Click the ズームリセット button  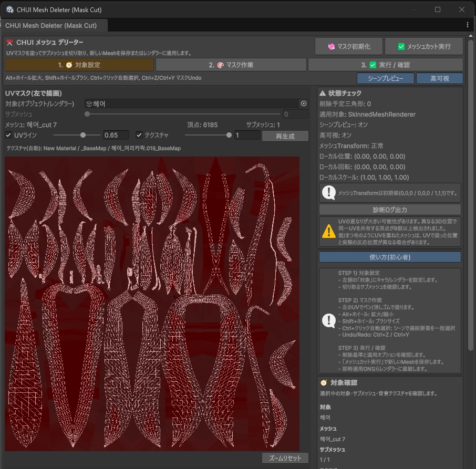tap(285, 458)
